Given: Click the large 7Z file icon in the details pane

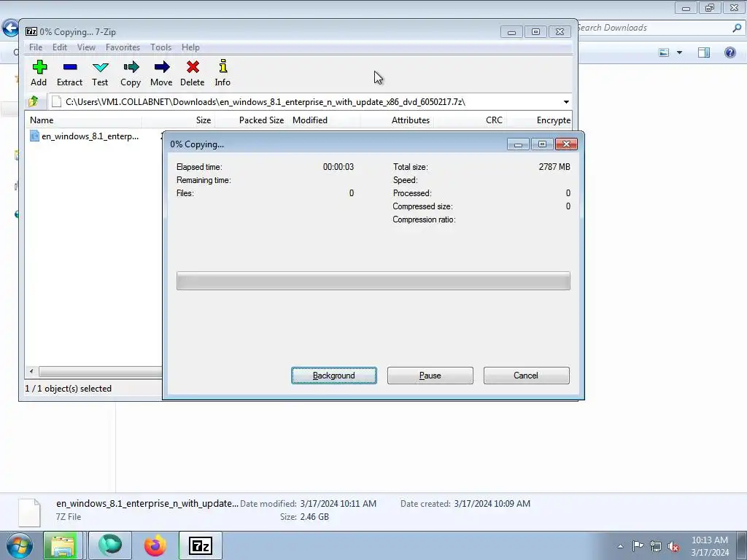Looking at the screenshot, I should point(29,513).
